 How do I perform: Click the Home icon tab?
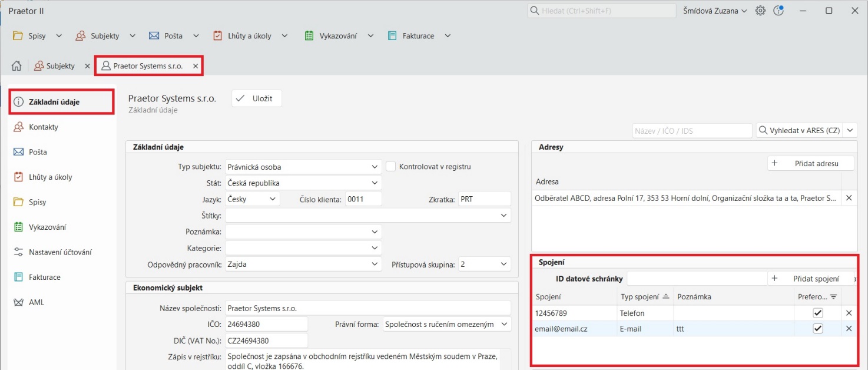pos(16,66)
